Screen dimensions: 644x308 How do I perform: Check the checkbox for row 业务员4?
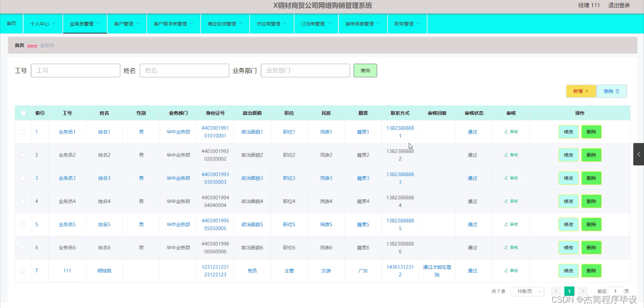(x=23, y=201)
